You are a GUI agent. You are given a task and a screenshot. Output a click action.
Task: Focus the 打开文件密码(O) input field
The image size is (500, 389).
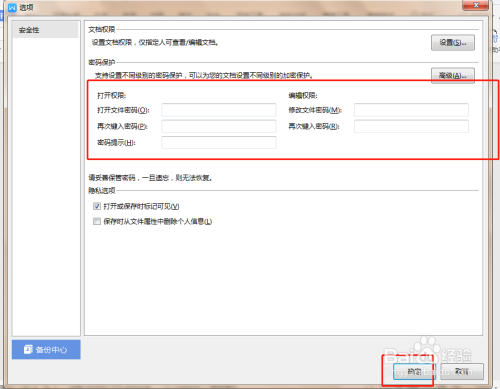[x=219, y=110]
